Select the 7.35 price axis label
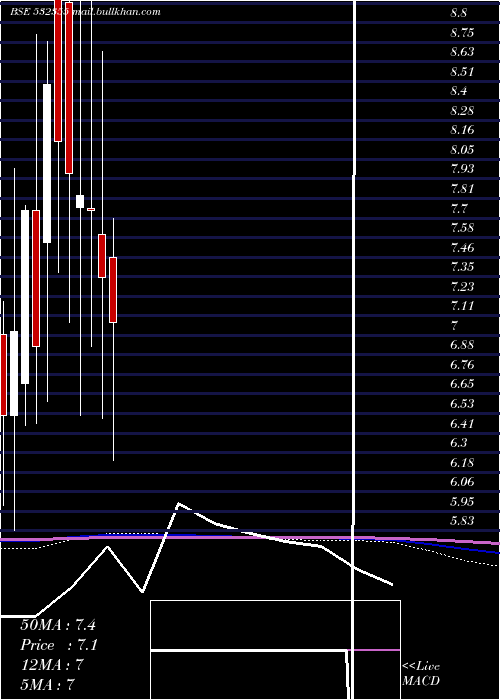 coord(462,267)
